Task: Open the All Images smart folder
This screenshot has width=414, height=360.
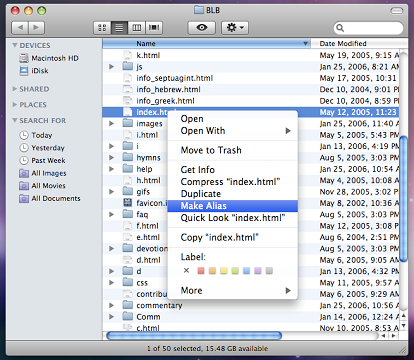Action: pyautogui.click(x=43, y=173)
